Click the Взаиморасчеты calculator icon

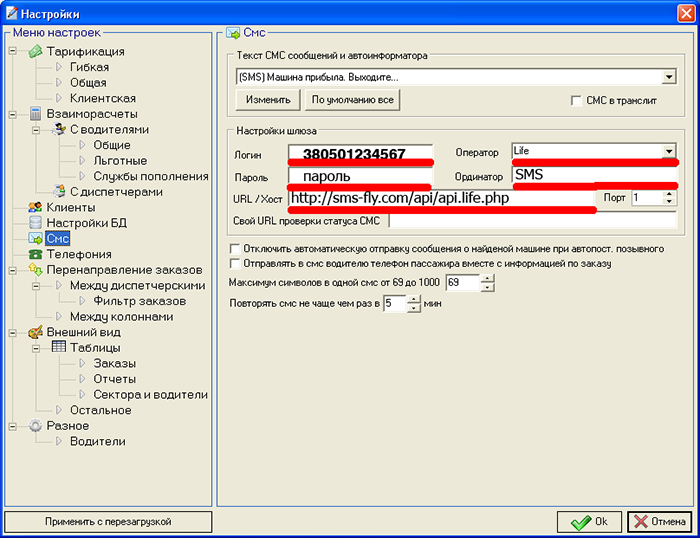[35, 114]
